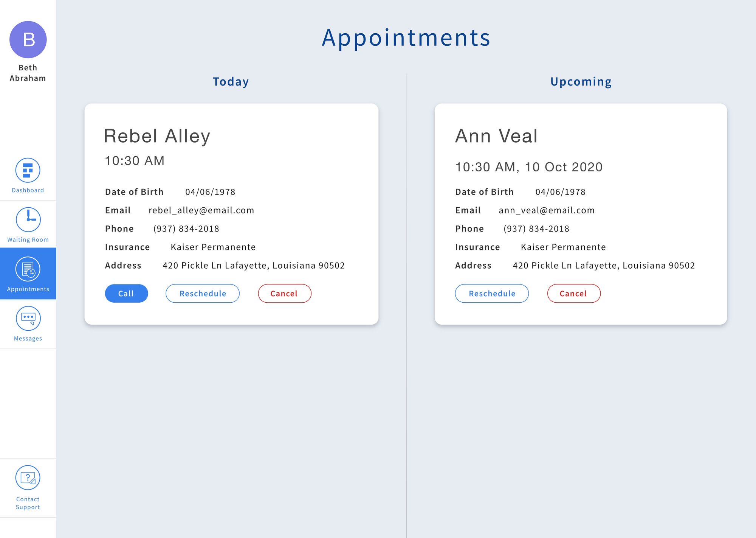Click the ann_veal@email.com address
756x538 pixels.
click(547, 210)
